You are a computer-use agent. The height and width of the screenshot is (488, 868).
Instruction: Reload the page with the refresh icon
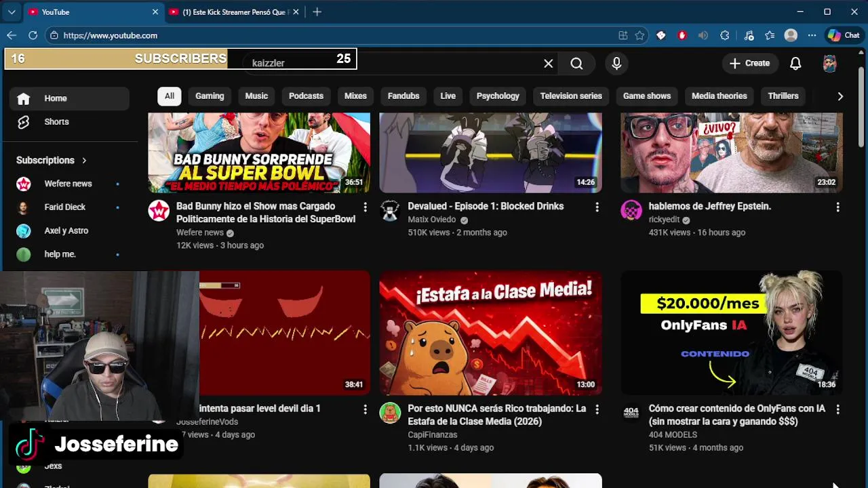pyautogui.click(x=33, y=35)
